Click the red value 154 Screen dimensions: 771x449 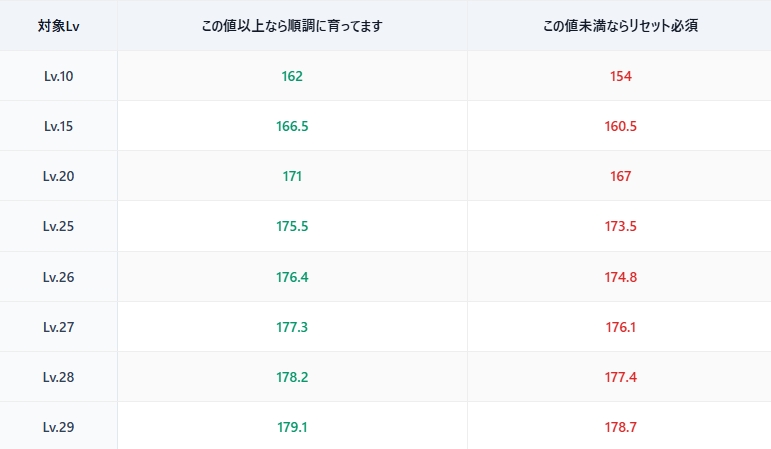tap(621, 76)
